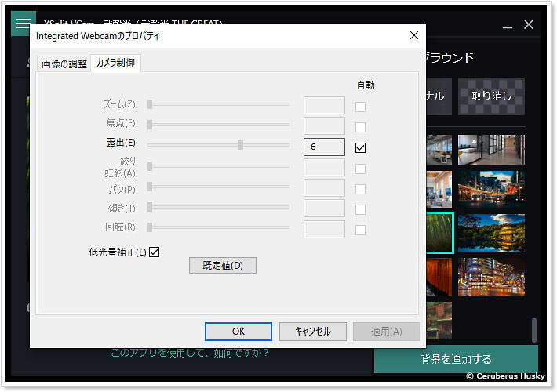Image resolution: width=557 pixels, height=392 pixels.
Task: Toggle auto checkbox for 回転(R)
Action: [360, 230]
